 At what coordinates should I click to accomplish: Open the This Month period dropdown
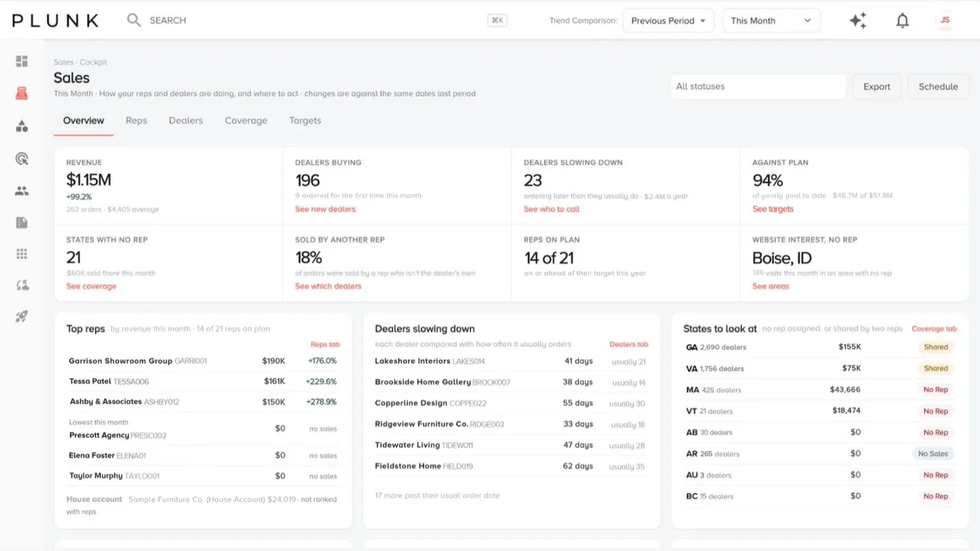point(771,20)
